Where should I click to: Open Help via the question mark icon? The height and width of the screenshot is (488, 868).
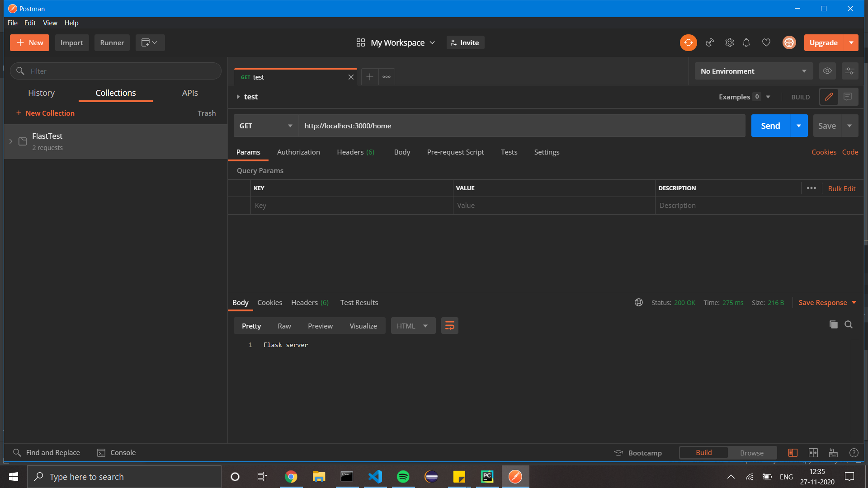pyautogui.click(x=854, y=452)
